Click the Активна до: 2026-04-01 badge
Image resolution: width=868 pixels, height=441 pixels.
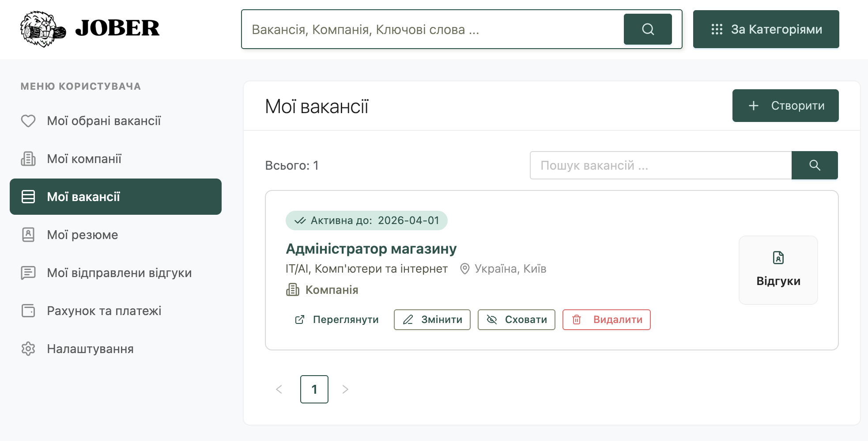tap(366, 220)
